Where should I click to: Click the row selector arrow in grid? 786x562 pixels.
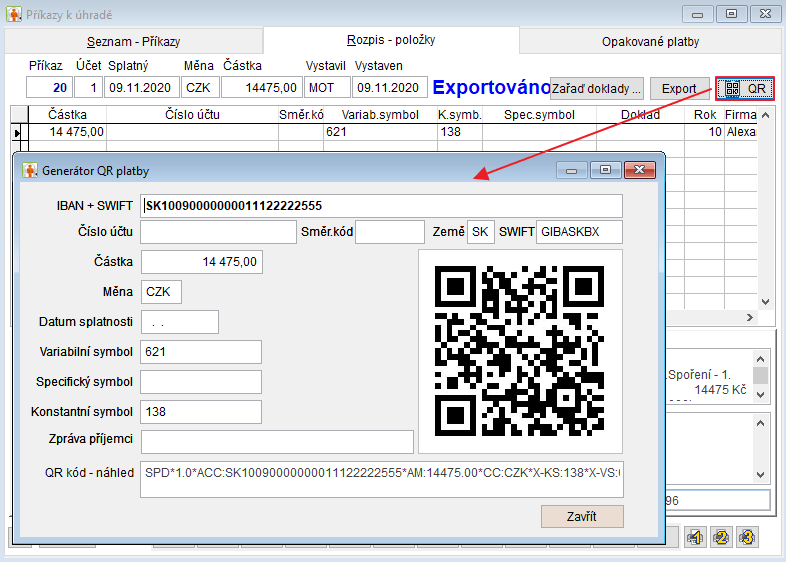pos(19,132)
